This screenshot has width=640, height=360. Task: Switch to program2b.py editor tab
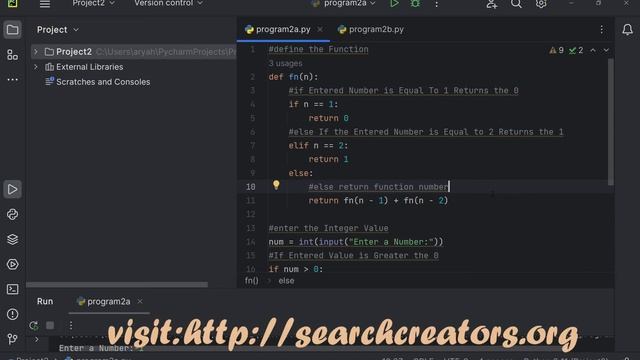pyautogui.click(x=371, y=29)
